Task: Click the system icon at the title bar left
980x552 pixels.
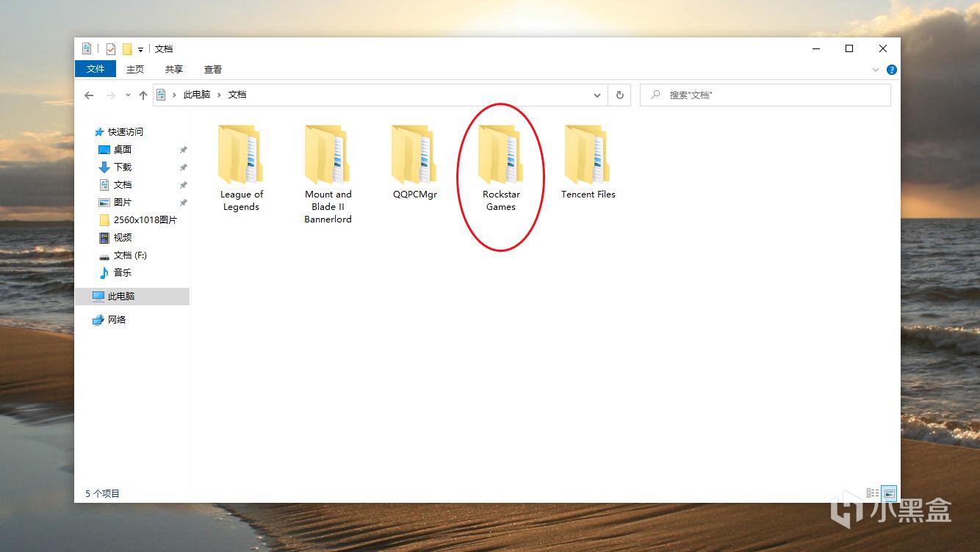Action: (x=87, y=49)
